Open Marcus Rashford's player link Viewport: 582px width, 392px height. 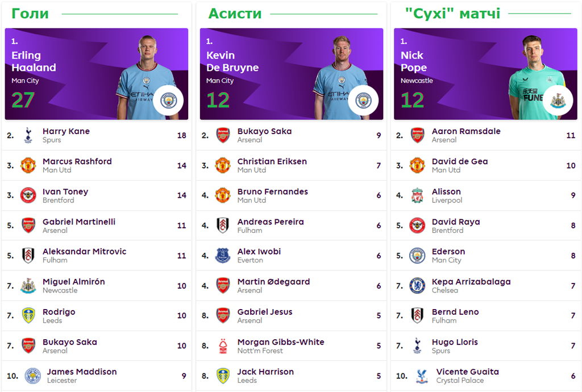tap(77, 161)
